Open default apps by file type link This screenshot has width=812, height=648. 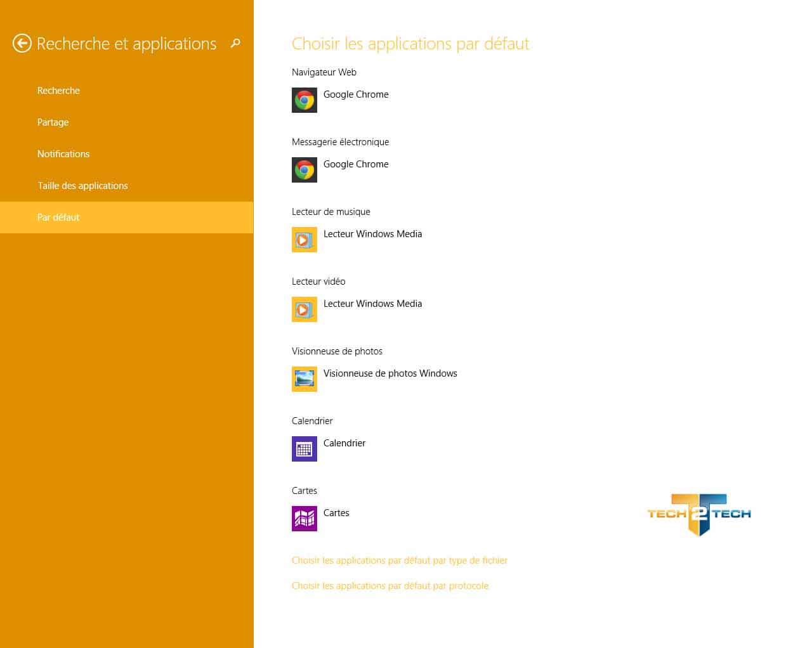(x=400, y=561)
